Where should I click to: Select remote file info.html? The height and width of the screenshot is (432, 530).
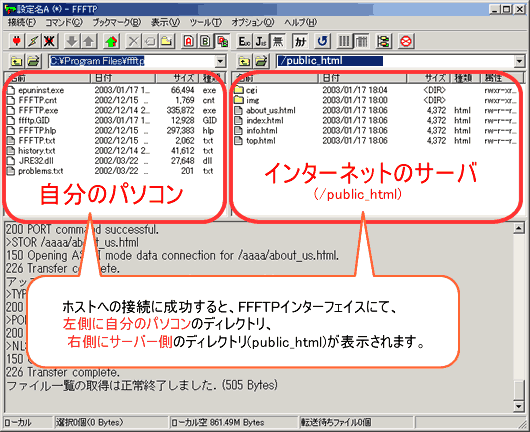click(262, 131)
